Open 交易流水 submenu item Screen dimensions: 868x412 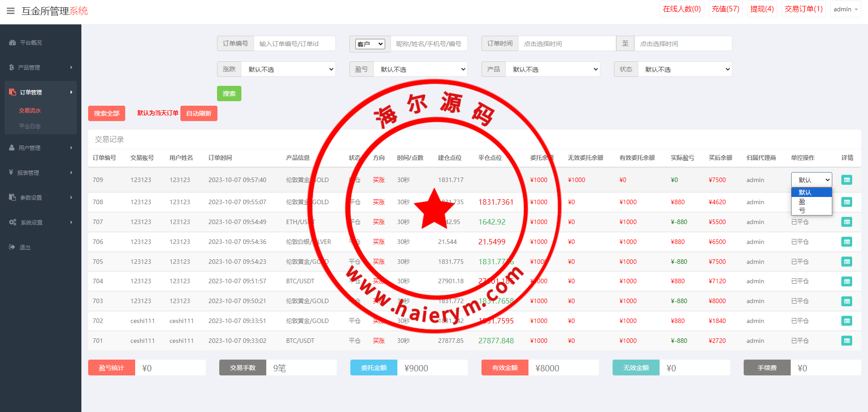coord(30,111)
